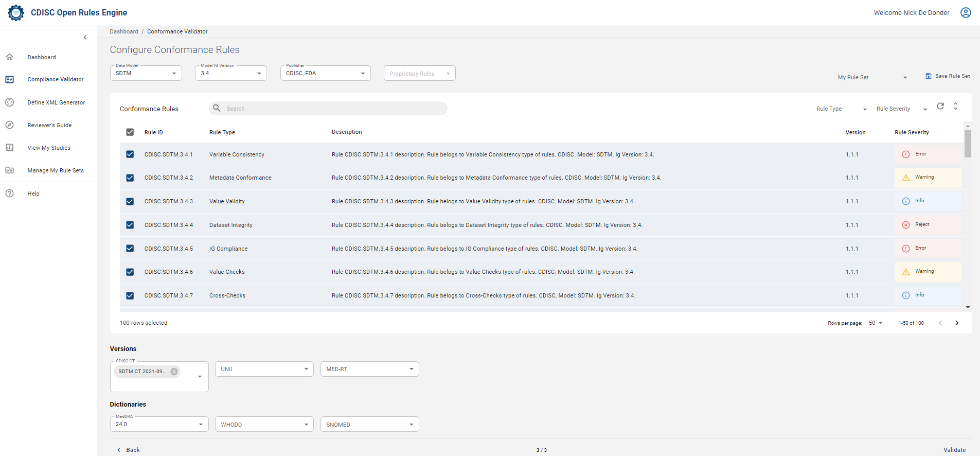Image resolution: width=980 pixels, height=456 pixels.
Task: Open the Model IG Version dropdown
Action: (231, 73)
